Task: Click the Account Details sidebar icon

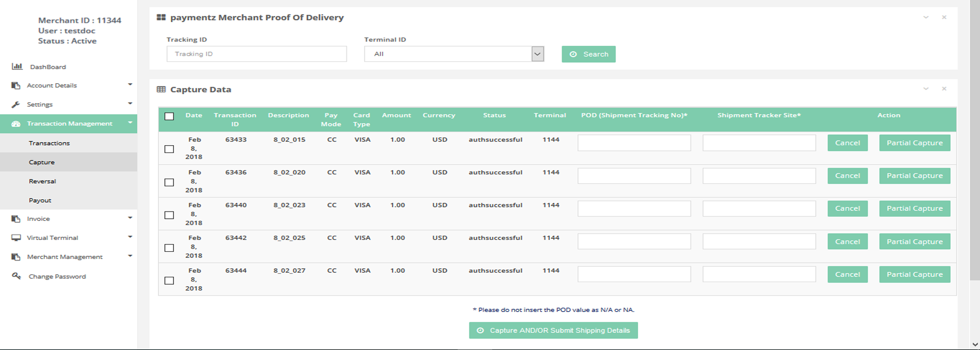Action: tap(16, 85)
